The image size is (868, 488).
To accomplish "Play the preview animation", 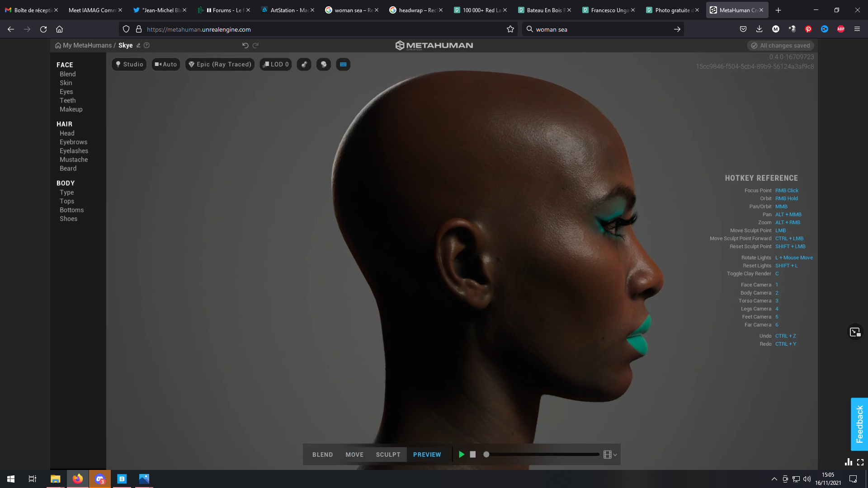I will tap(462, 455).
